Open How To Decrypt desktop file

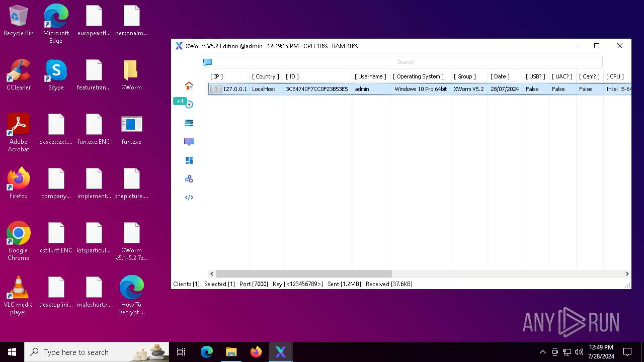[x=131, y=296]
